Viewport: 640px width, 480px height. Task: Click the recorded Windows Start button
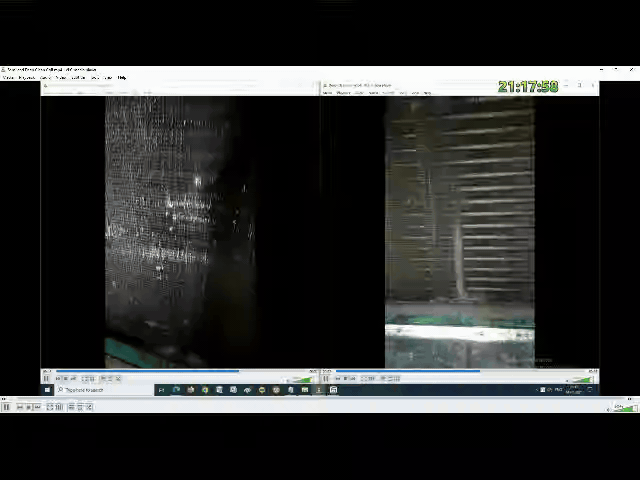47,390
